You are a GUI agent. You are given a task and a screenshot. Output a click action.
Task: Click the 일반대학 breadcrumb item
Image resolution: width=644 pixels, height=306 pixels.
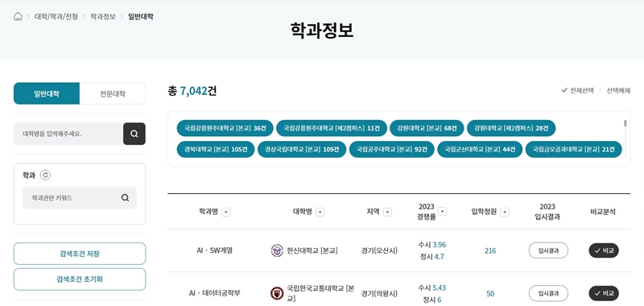point(140,16)
